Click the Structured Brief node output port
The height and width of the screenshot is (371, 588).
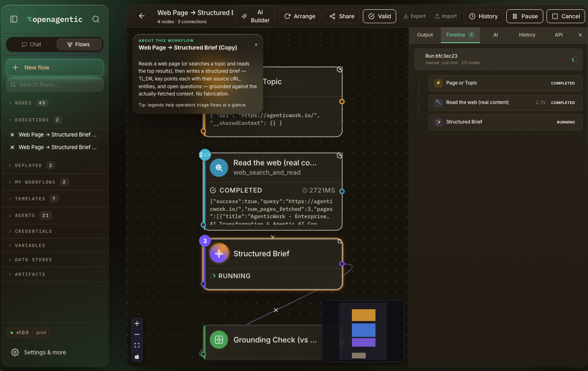click(342, 264)
